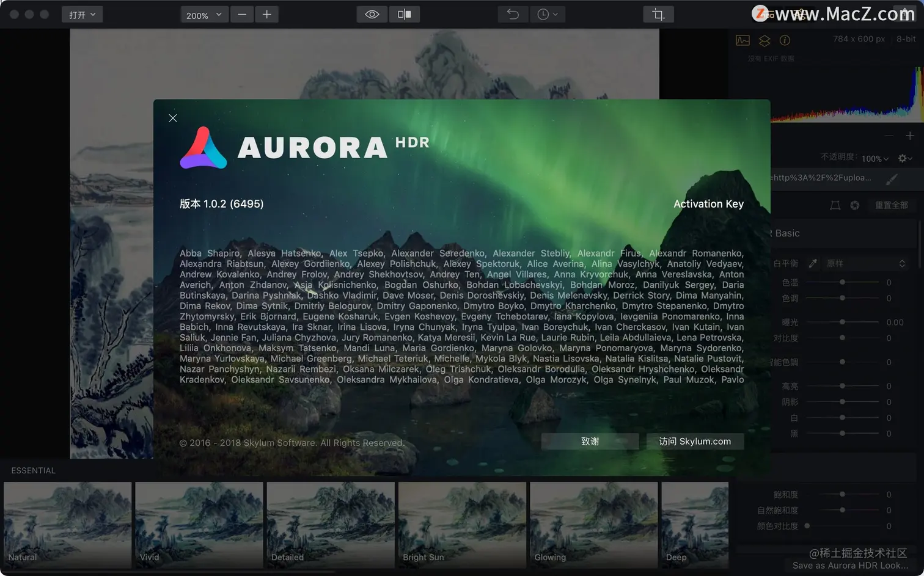Click the 致谢 credits button
924x576 pixels.
(x=590, y=442)
